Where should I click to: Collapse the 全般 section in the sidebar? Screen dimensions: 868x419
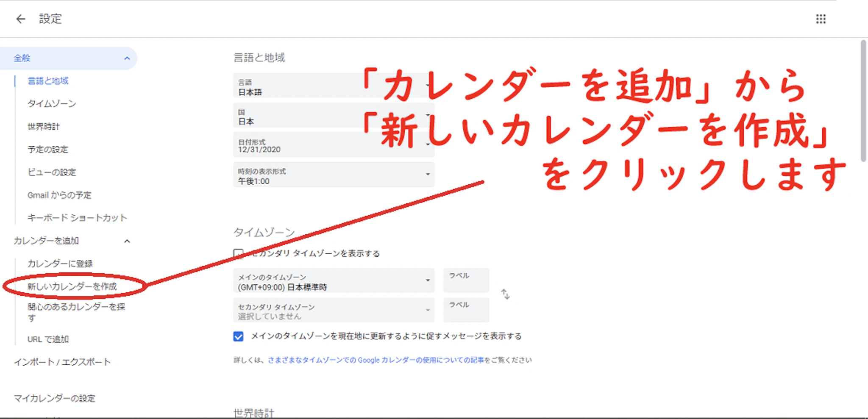click(126, 58)
